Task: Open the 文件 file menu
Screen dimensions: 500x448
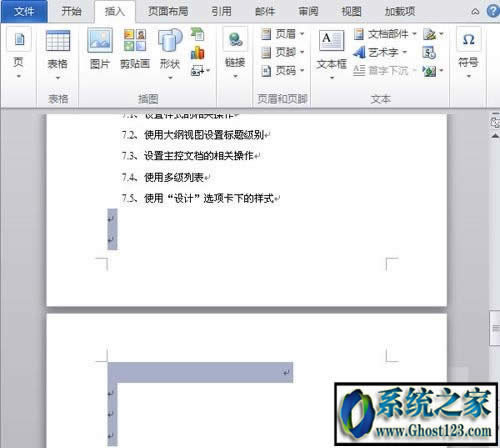Action: [x=24, y=11]
